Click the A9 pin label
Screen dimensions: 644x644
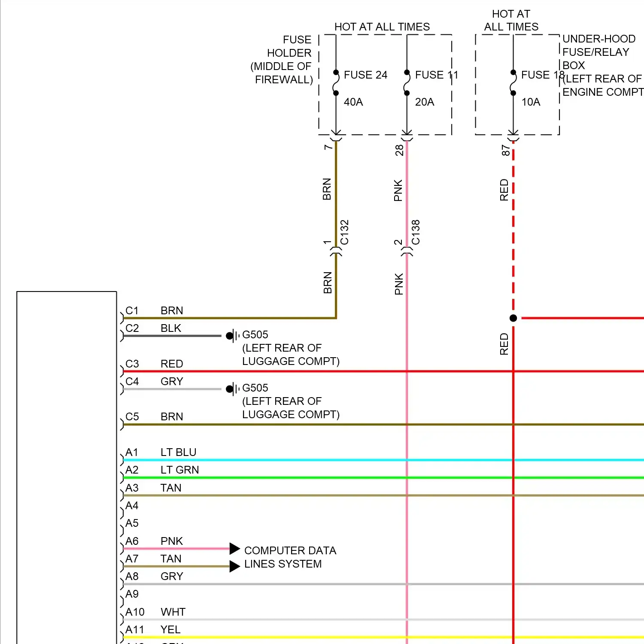click(x=132, y=594)
